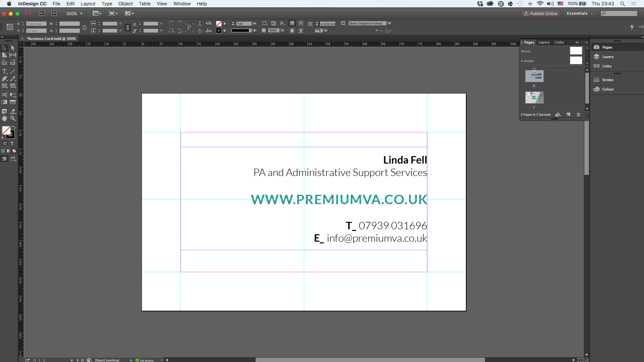Click the delete selected pages trash
Image resolution: width=644 pixels, height=362 pixels.
click(x=578, y=115)
